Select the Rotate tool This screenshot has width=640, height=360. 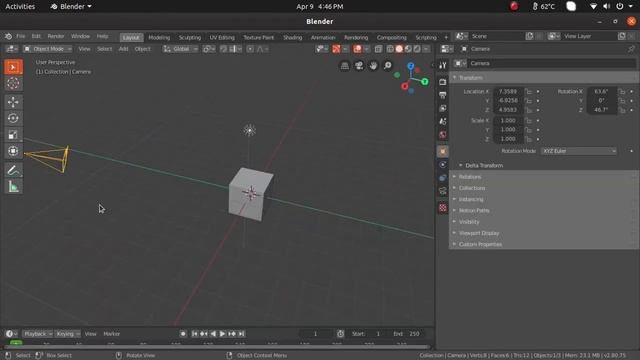point(13,118)
